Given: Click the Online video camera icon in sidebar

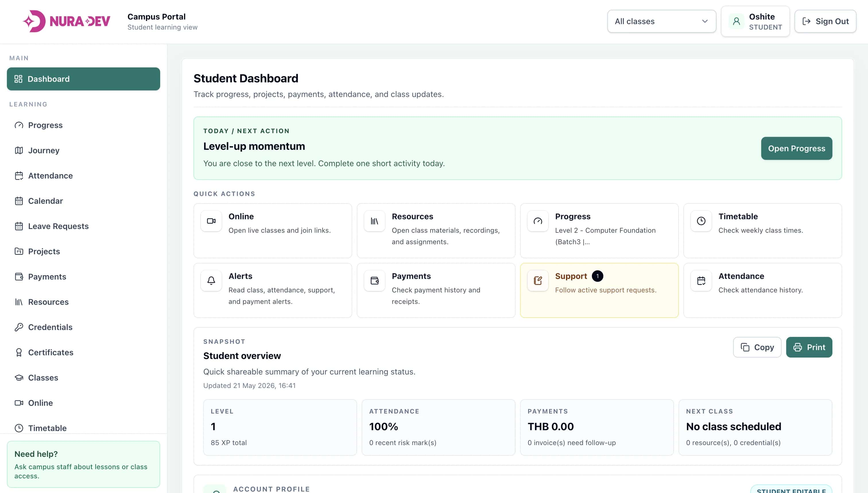Looking at the screenshot, I should click(x=19, y=403).
